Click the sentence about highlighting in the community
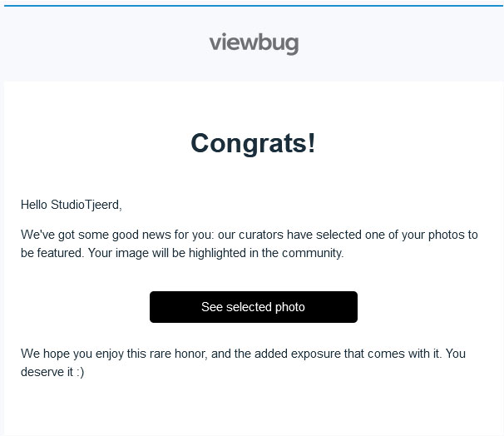Image resolution: width=504 pixels, height=436 pixels. (215, 253)
